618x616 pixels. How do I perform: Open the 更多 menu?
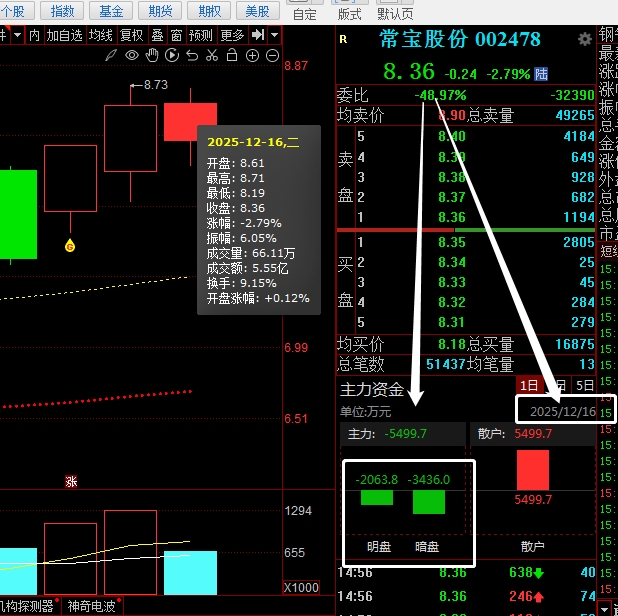click(233, 35)
